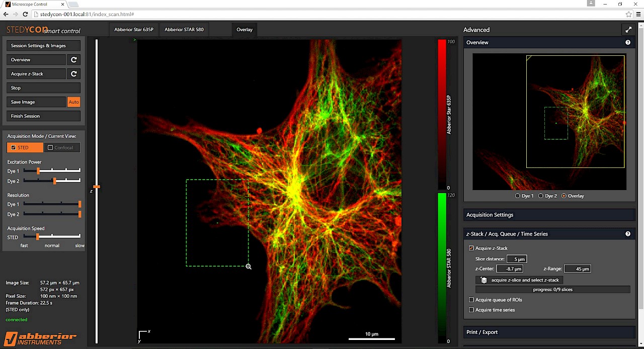Expand Advanced panel to fullscreen
Screen dimensions: 644x349
pyautogui.click(x=628, y=30)
